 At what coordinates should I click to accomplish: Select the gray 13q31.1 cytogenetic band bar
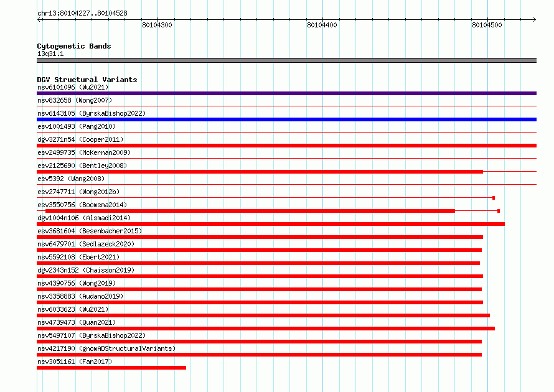coord(286,60)
